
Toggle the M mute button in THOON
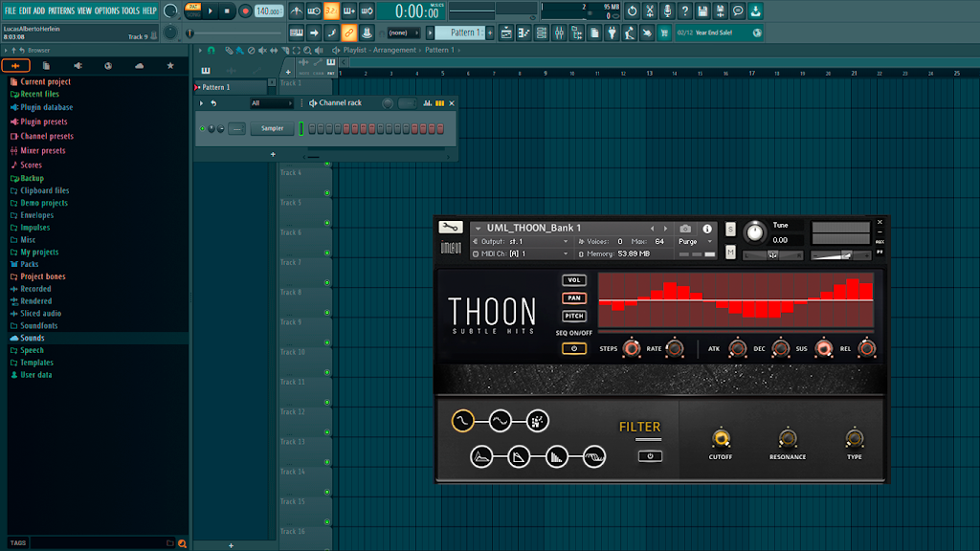tap(730, 252)
